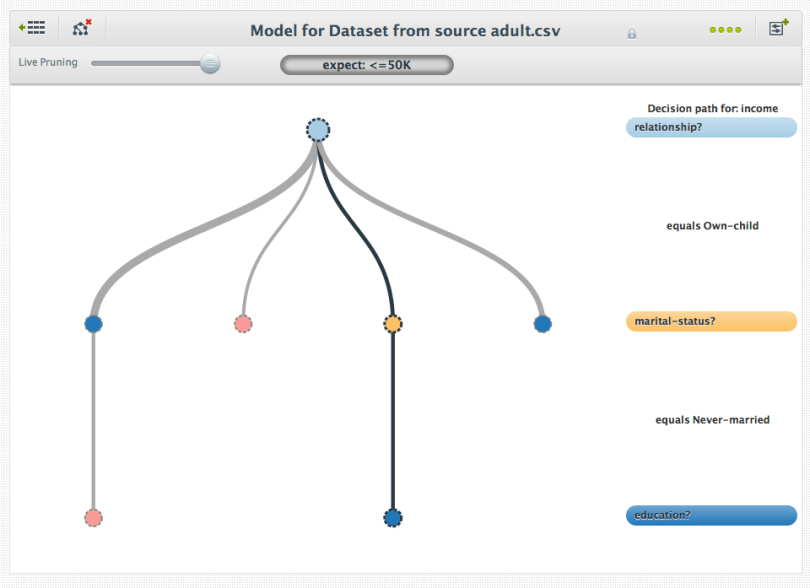This screenshot has width=810, height=588.
Task: Click the model title for adult.csv
Action: pos(405,31)
